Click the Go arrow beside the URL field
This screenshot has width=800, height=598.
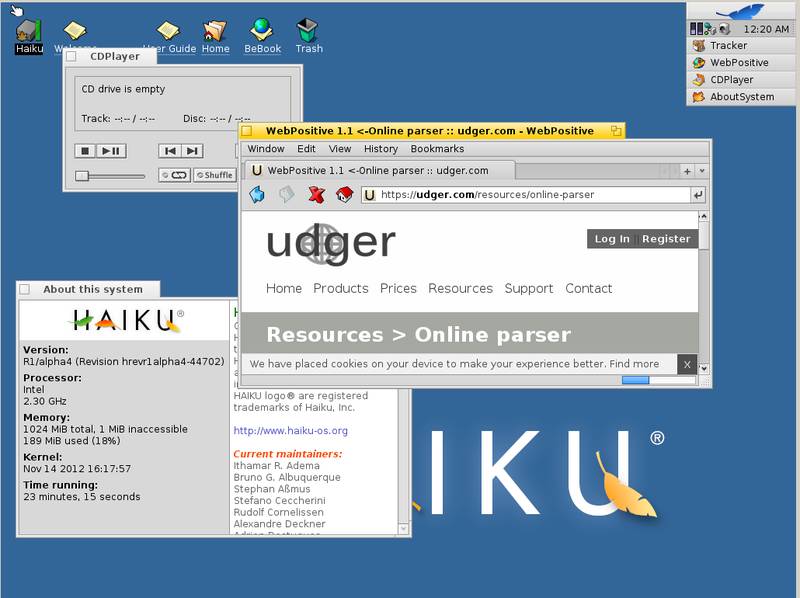point(698,194)
